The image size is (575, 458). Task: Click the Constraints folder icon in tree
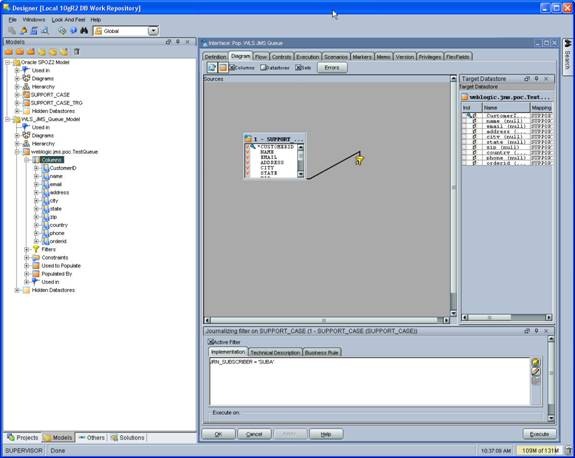tap(36, 257)
